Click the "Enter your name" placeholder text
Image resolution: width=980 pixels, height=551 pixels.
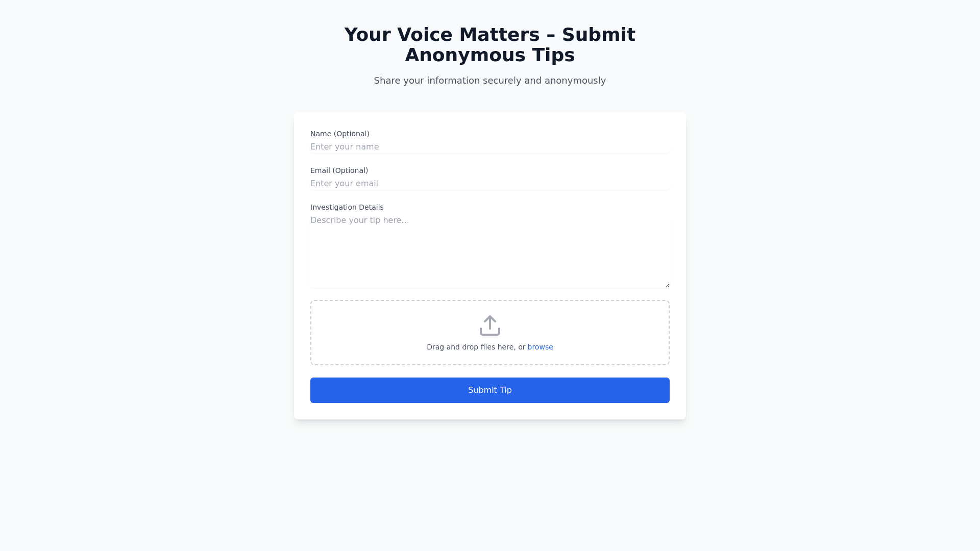point(345,147)
